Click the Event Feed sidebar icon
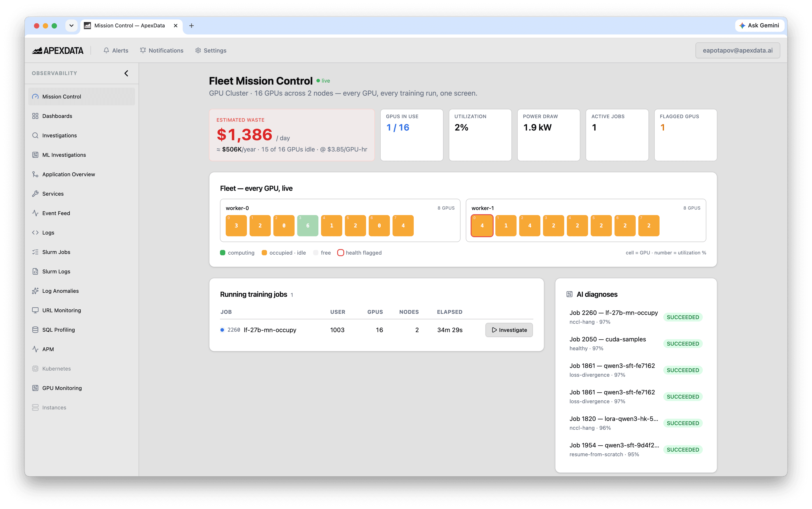Screen dimensions: 812x509 coord(35,213)
